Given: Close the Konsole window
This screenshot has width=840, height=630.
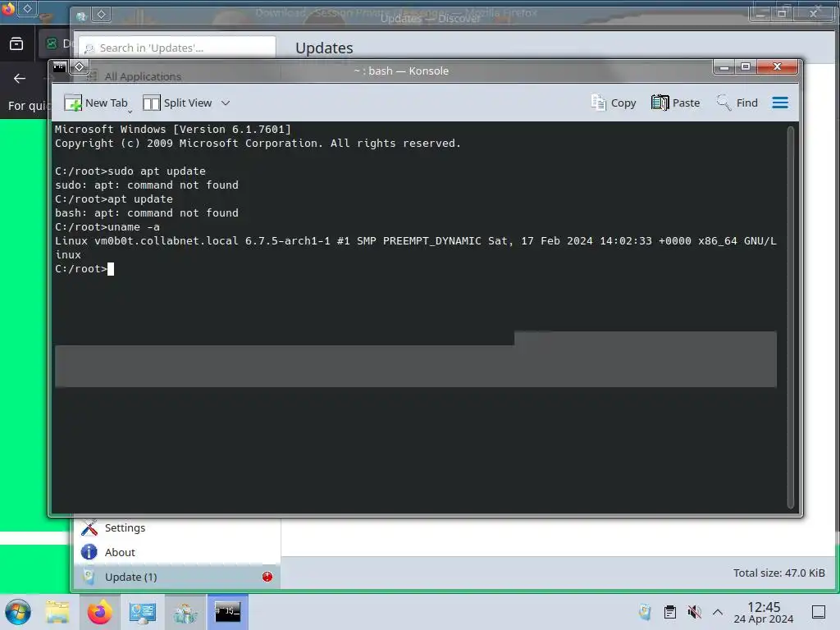Looking at the screenshot, I should coord(778,67).
